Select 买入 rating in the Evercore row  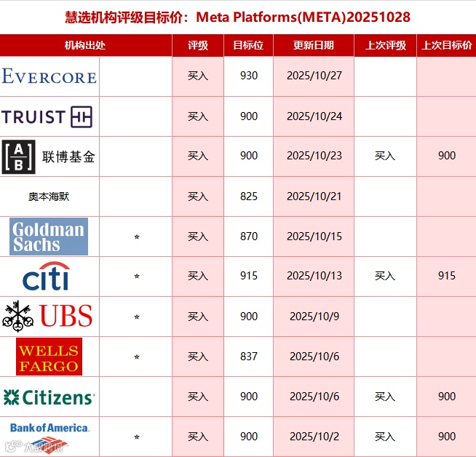[198, 76]
